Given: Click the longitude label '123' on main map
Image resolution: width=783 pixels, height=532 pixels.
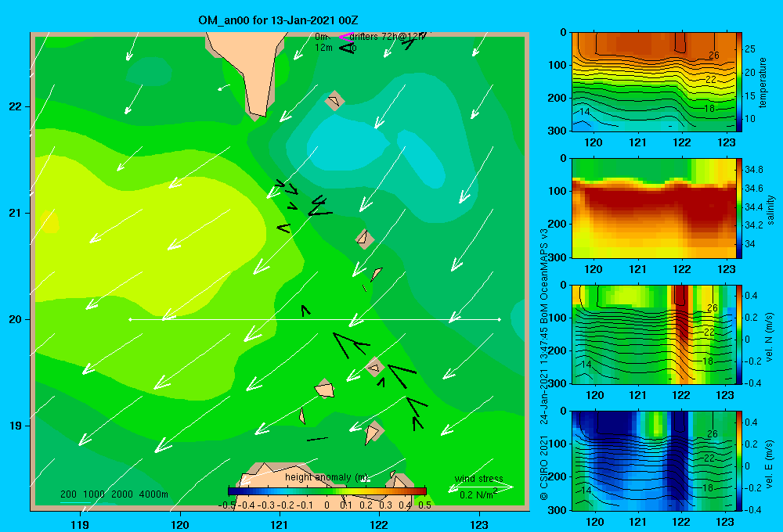Looking at the screenshot, I should tap(479, 524).
